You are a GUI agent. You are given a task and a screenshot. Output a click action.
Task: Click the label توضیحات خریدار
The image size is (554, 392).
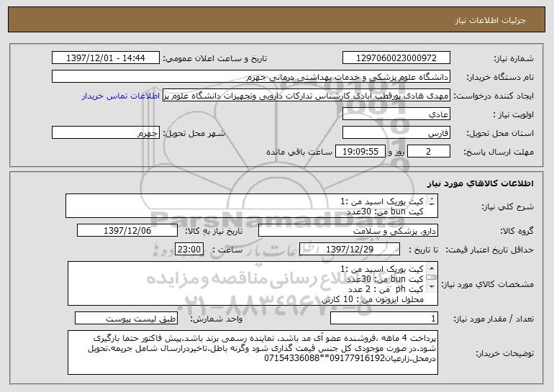click(504, 353)
